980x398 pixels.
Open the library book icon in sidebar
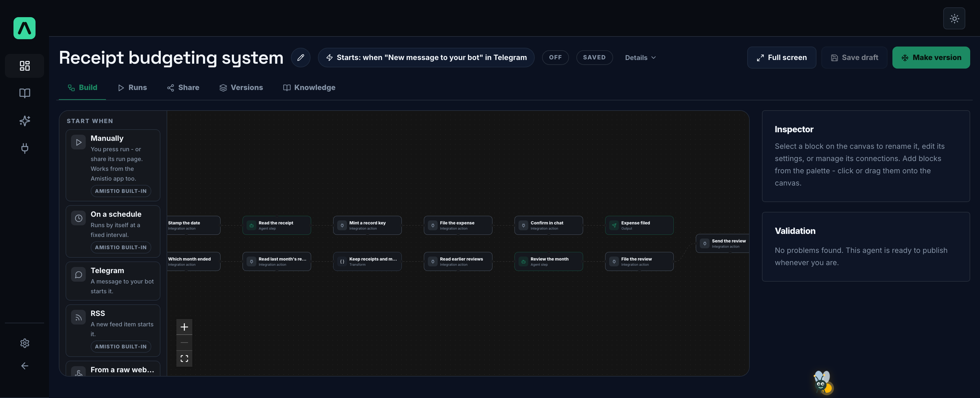(25, 93)
